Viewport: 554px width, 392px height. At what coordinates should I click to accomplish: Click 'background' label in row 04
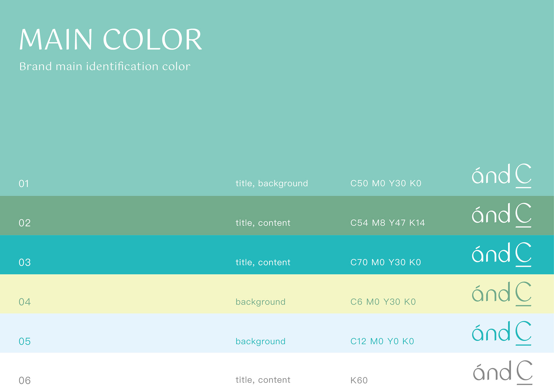point(261,302)
